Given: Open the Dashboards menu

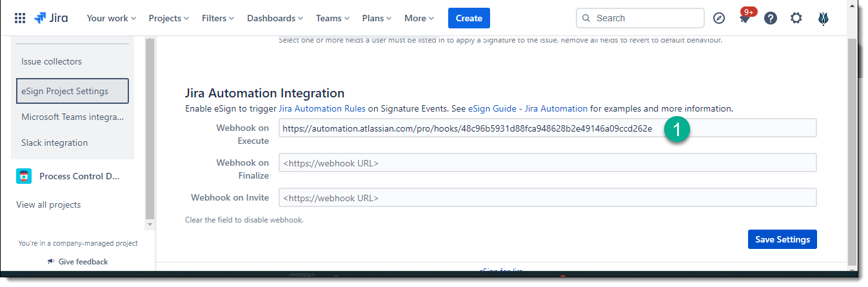Looking at the screenshot, I should 275,18.
